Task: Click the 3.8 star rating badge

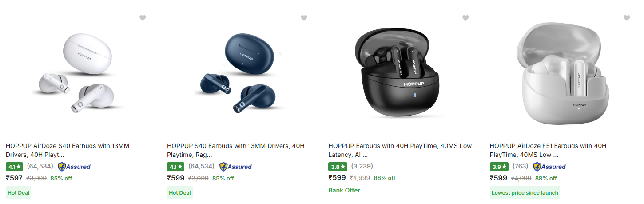Action: (x=337, y=167)
